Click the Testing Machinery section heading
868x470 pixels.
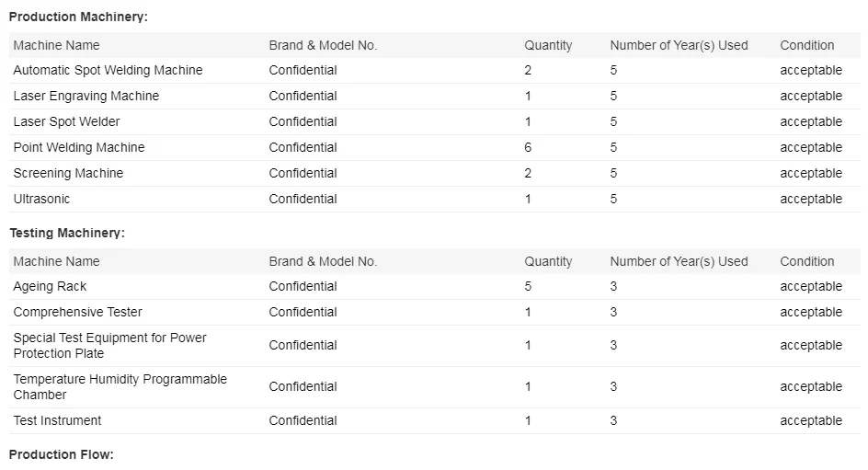pos(67,234)
